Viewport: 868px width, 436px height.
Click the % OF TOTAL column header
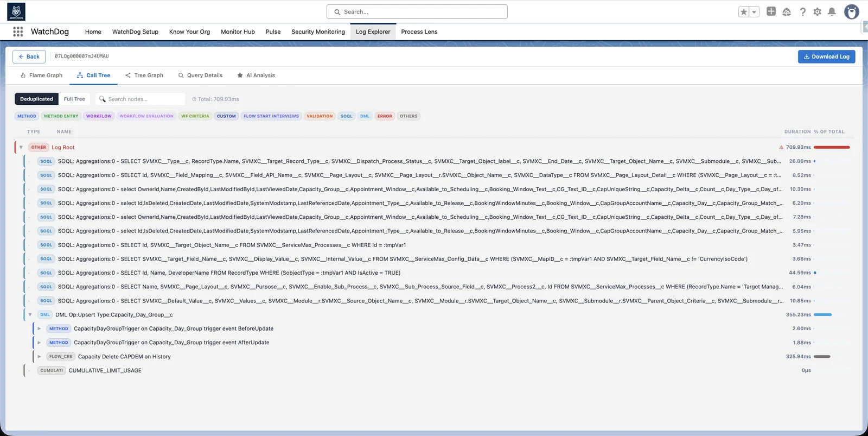pyautogui.click(x=829, y=131)
